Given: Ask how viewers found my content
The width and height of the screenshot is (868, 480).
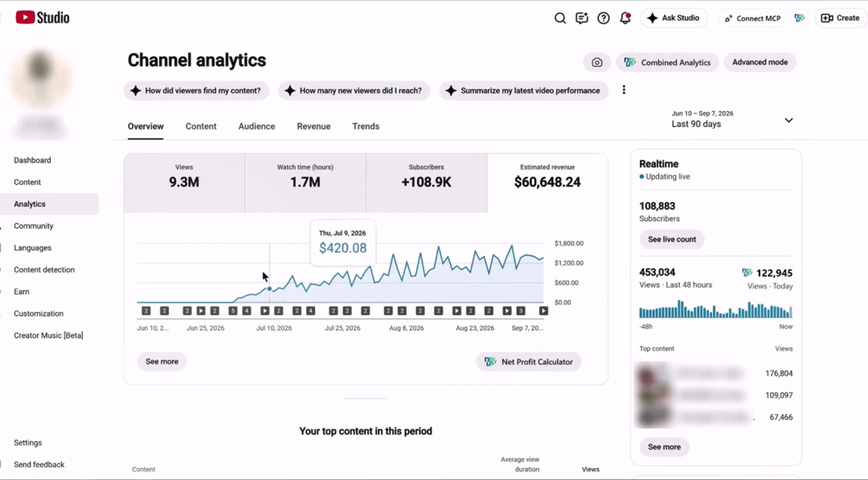Looking at the screenshot, I should point(196,91).
